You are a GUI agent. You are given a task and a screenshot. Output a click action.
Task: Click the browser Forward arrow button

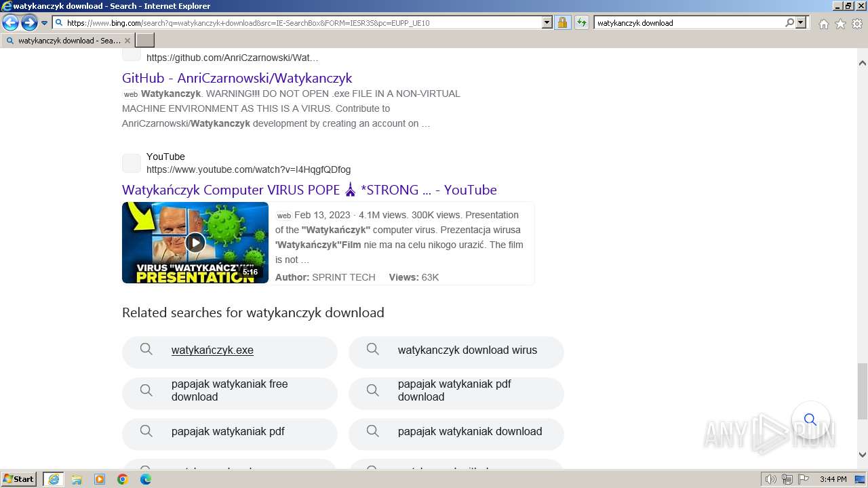click(29, 22)
